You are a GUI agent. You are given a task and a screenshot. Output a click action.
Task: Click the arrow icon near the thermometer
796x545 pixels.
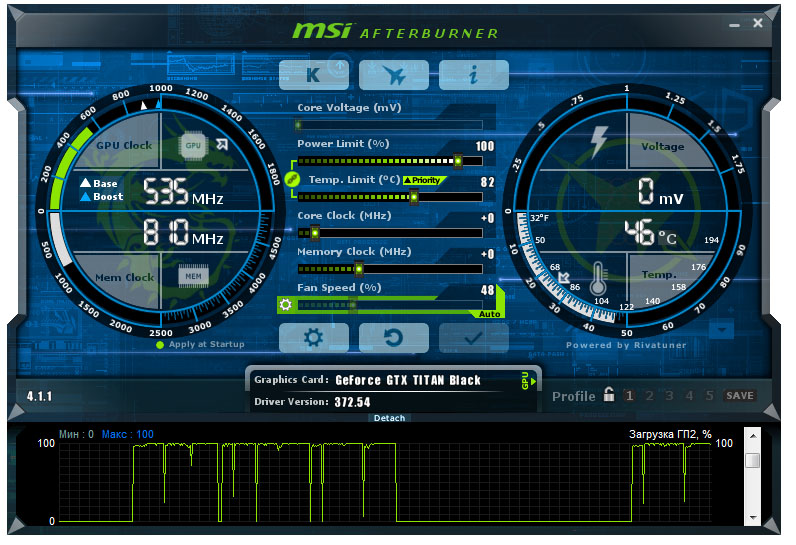click(x=563, y=277)
